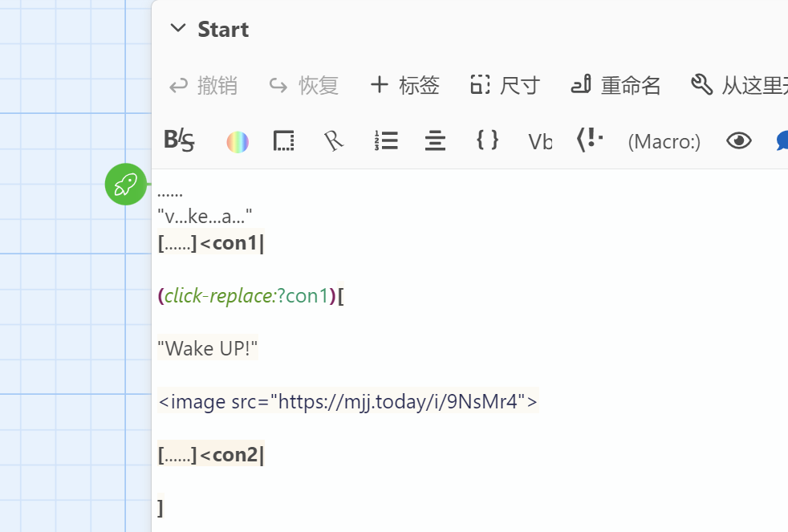Click the 恢复 (redo) button
The height and width of the screenshot is (532, 788).
click(303, 85)
